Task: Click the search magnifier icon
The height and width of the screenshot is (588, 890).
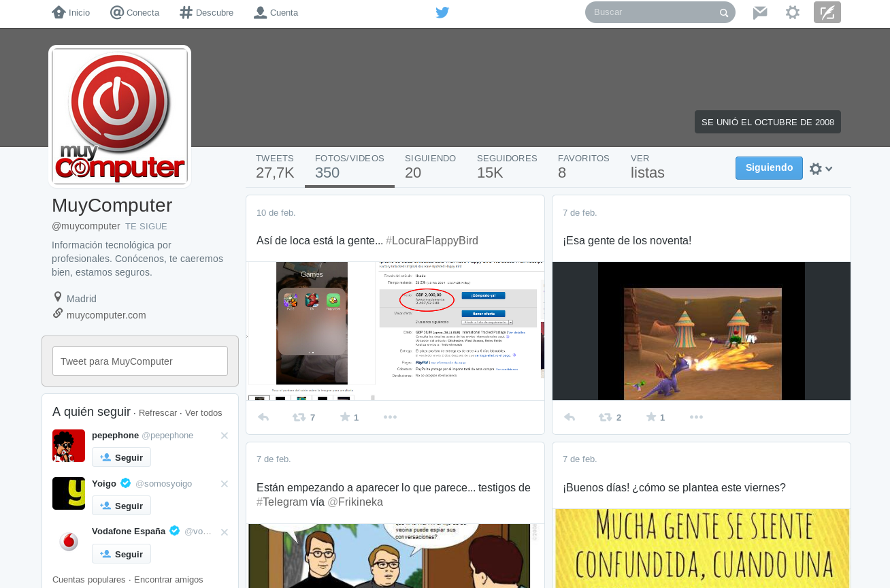Action: 723,13
